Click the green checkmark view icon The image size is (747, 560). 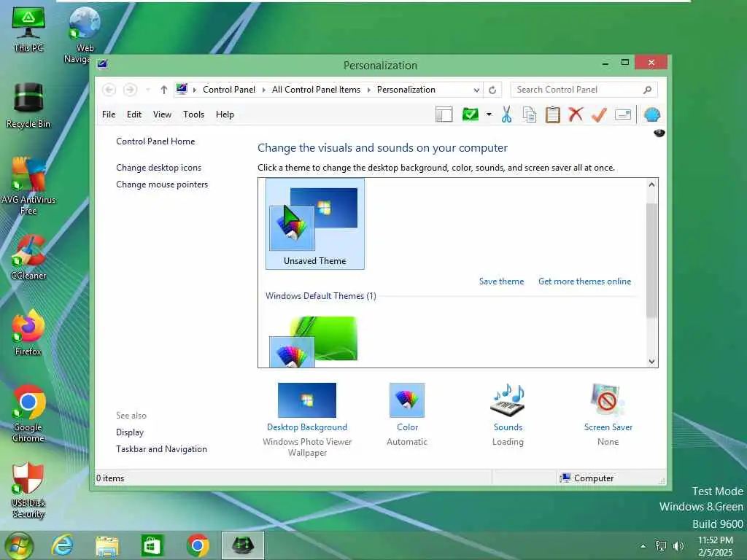click(x=471, y=114)
